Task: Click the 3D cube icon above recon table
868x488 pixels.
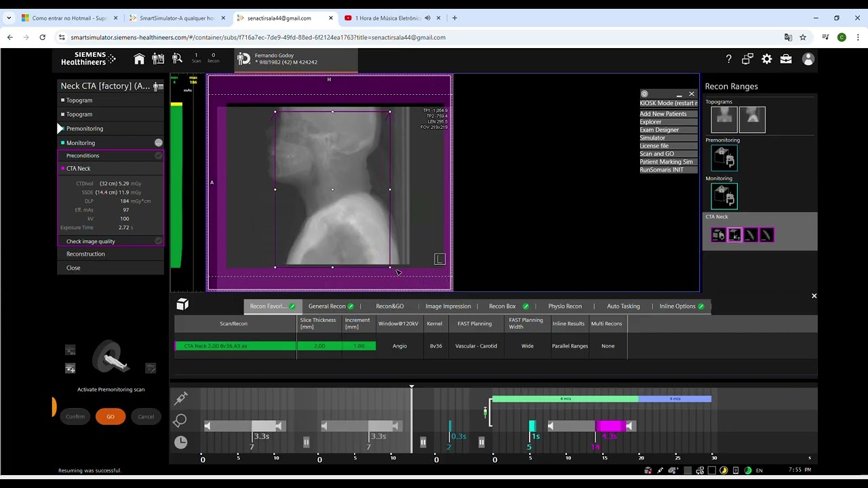Action: [x=182, y=304]
